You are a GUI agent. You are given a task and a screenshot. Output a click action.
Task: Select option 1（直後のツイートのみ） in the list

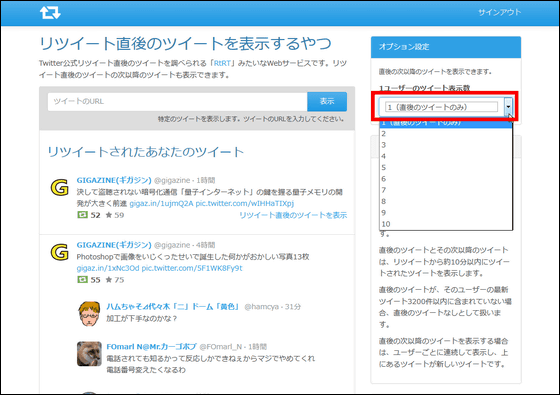pos(446,124)
